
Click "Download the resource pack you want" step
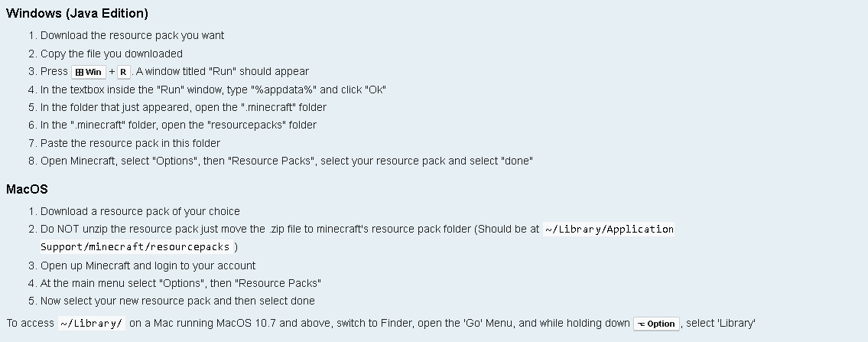(132, 35)
